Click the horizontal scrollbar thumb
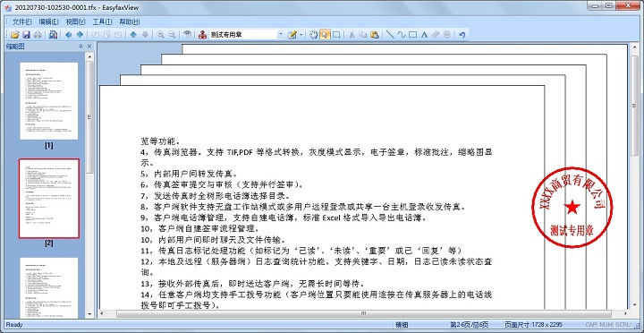This screenshot has width=644, height=333. tap(364, 313)
